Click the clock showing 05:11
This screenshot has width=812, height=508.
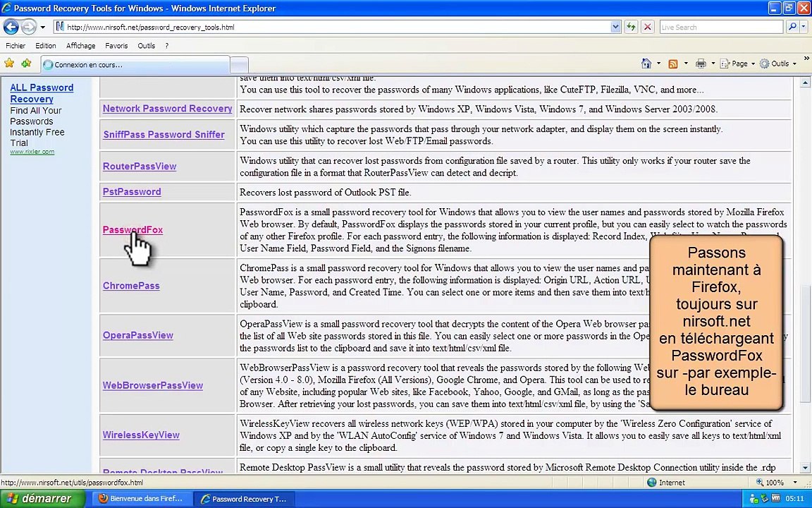tap(794, 499)
